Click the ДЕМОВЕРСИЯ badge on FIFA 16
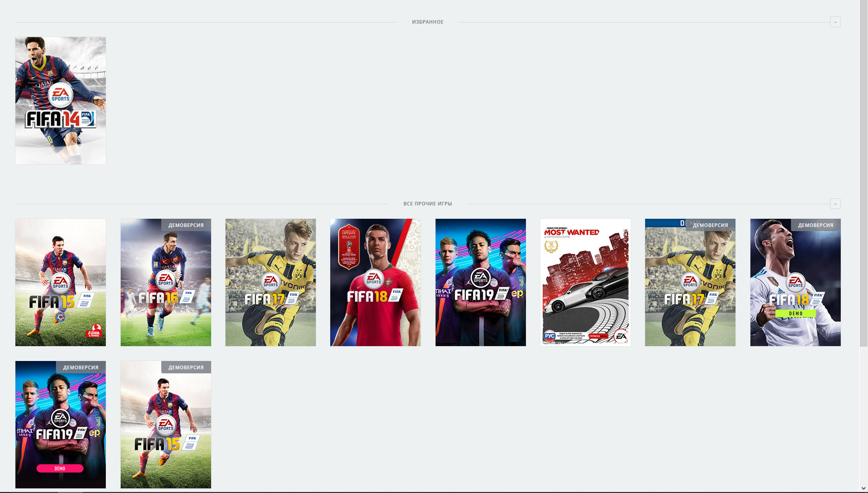Viewport: 868px width, 493px height. coord(186,225)
